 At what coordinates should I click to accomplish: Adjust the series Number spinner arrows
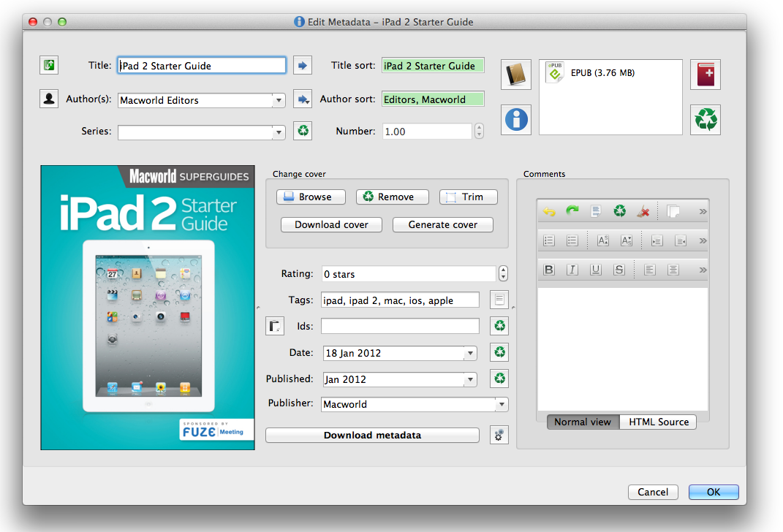tap(479, 131)
